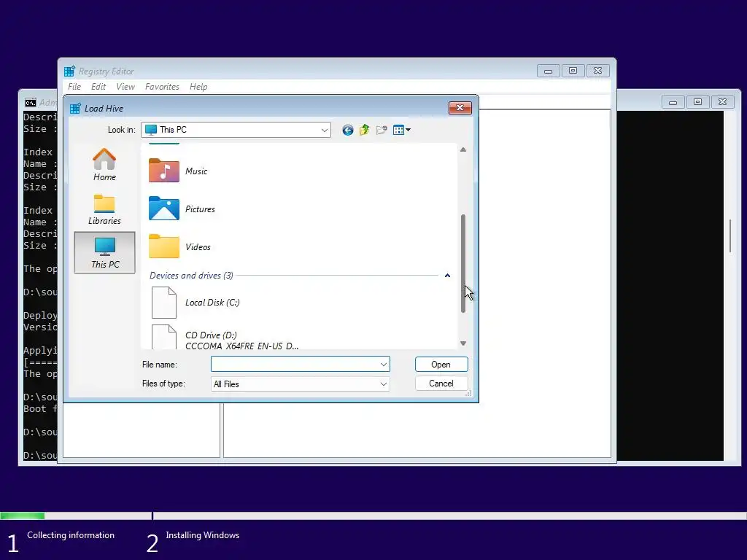Open the Music folder icon
This screenshot has width=747, height=560.
point(164,171)
